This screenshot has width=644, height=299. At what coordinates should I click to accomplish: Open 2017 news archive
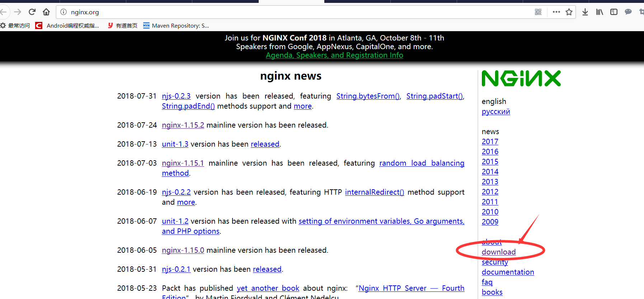click(x=490, y=142)
